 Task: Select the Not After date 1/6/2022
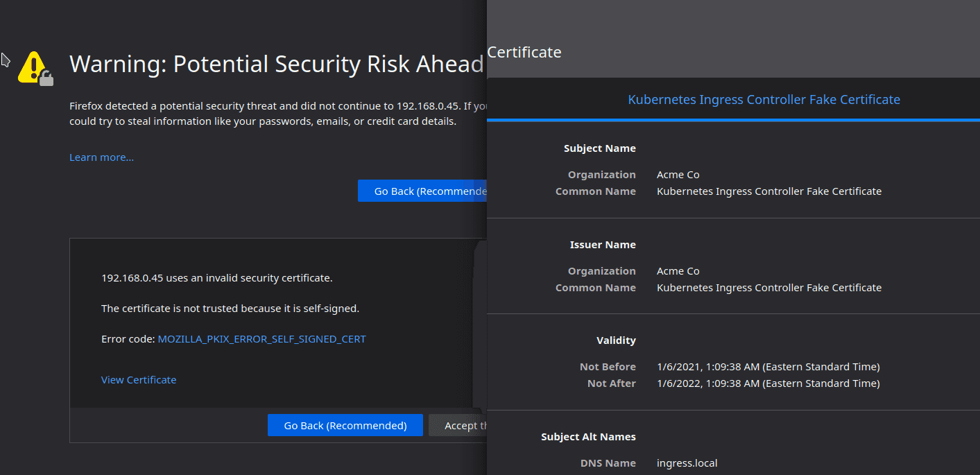tap(768, 383)
